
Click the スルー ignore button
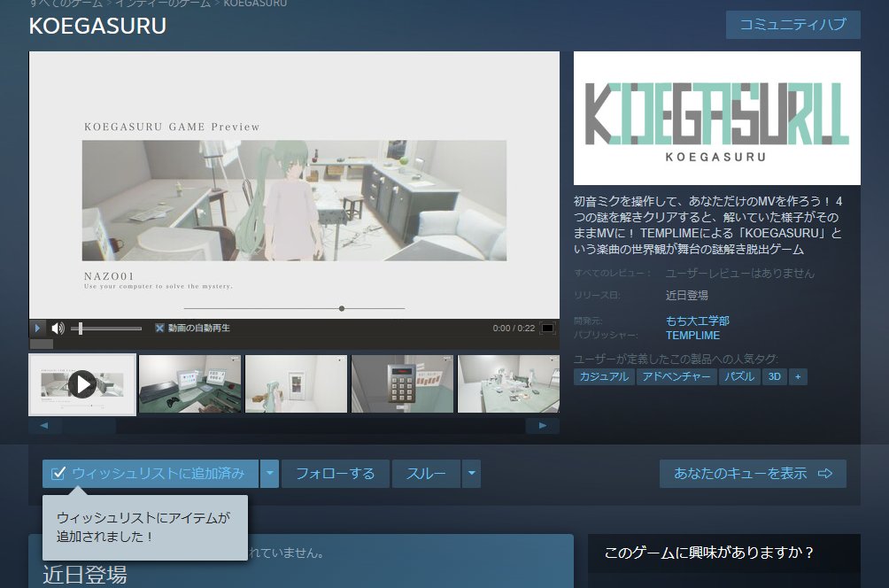tap(426, 474)
